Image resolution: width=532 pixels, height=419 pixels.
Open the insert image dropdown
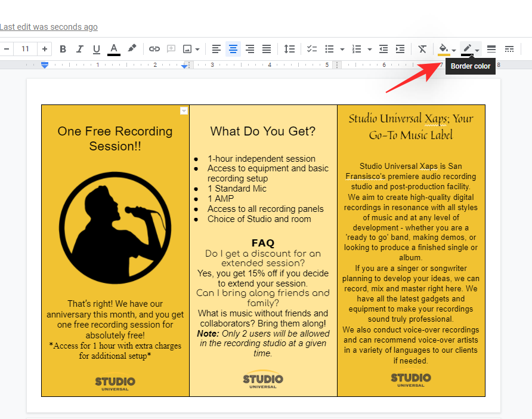coord(191,49)
